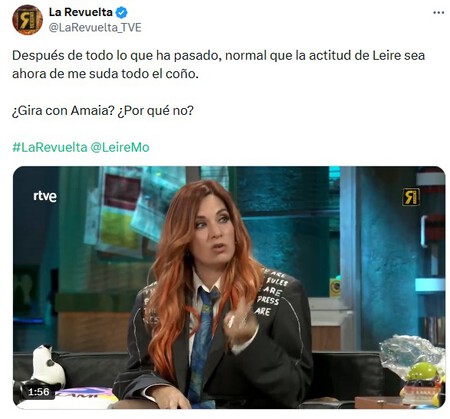
Task: Open La Revuelta profile avatar
Action: 27,20
